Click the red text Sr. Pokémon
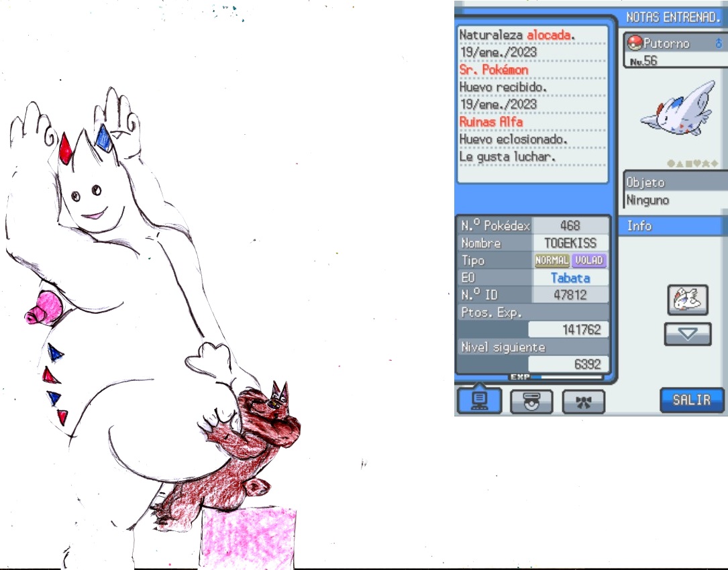The height and width of the screenshot is (570, 728). point(494,70)
